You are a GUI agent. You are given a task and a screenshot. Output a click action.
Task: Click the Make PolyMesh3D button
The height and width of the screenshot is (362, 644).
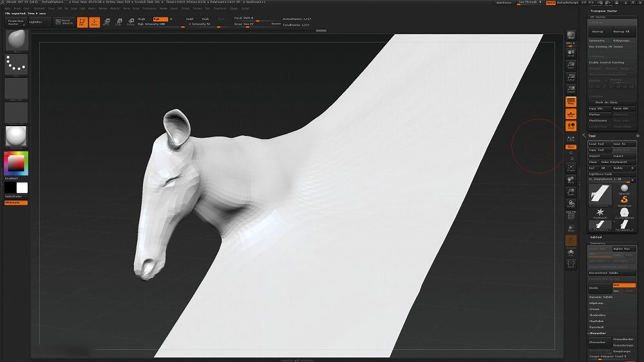618,162
